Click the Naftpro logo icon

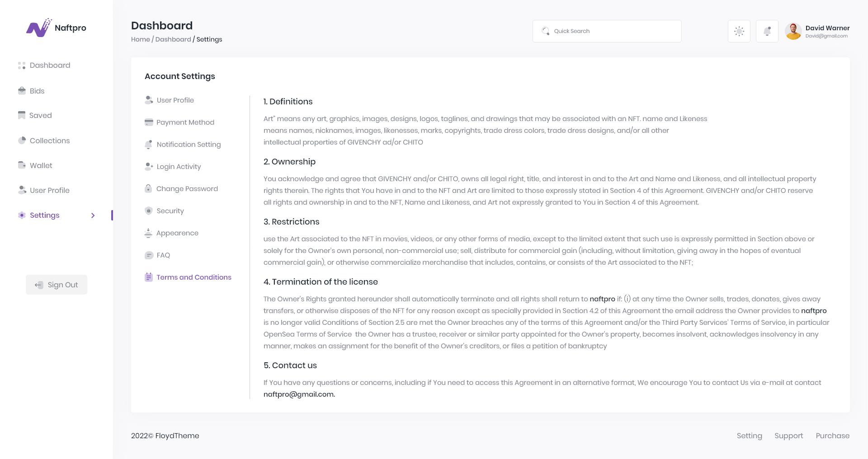tap(39, 28)
